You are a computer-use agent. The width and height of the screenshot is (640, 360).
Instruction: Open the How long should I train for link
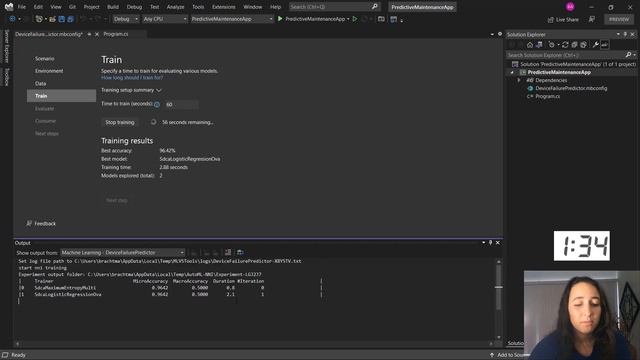[132, 78]
